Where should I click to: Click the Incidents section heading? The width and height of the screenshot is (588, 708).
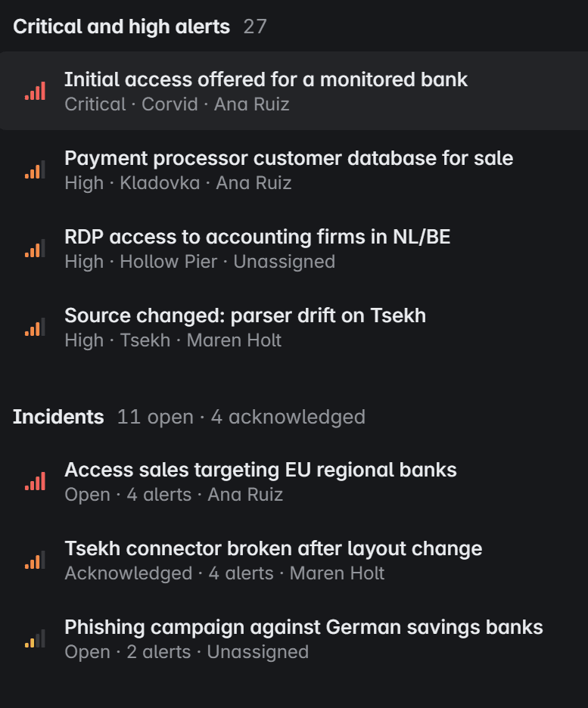[x=58, y=417]
